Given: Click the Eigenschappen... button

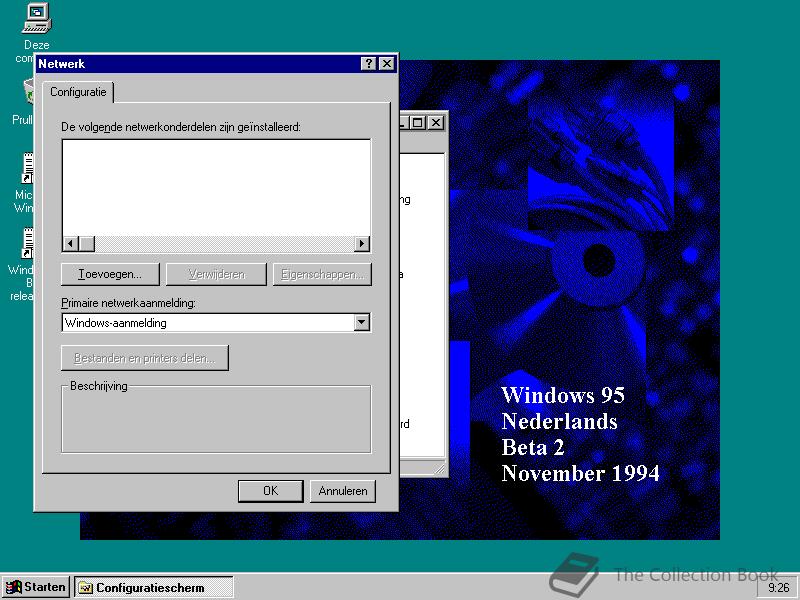Looking at the screenshot, I should click(x=322, y=274).
